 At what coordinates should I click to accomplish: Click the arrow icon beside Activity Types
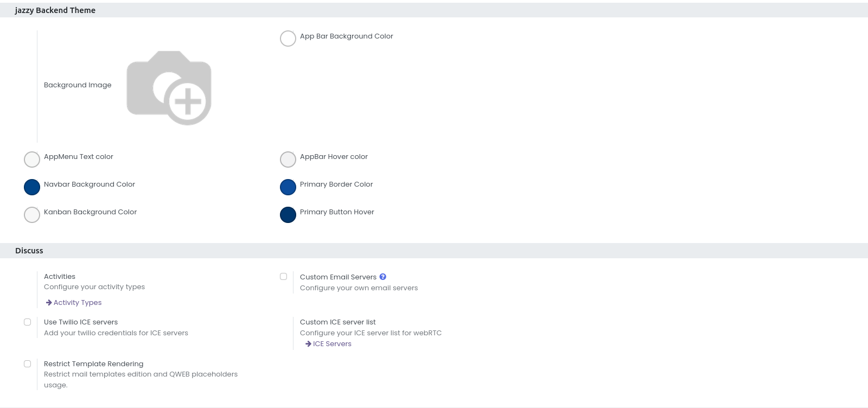49,303
